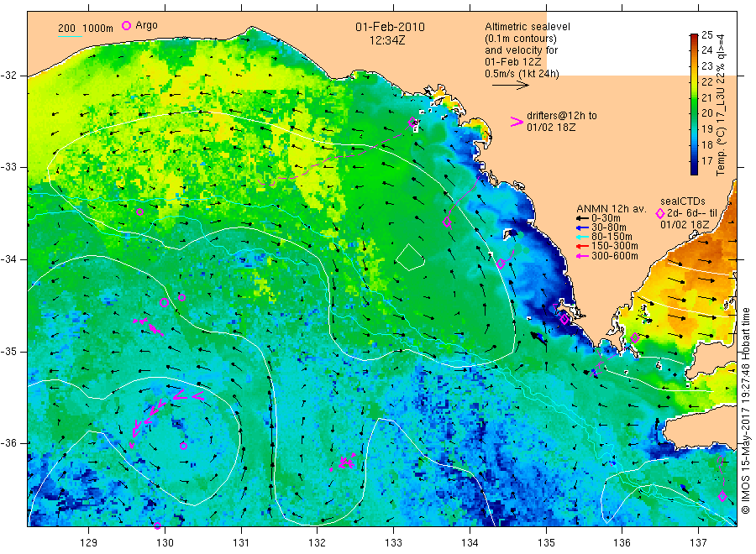The width and height of the screenshot is (756, 554).
Task: Click the time label 12:34Z
Action: tap(387, 41)
